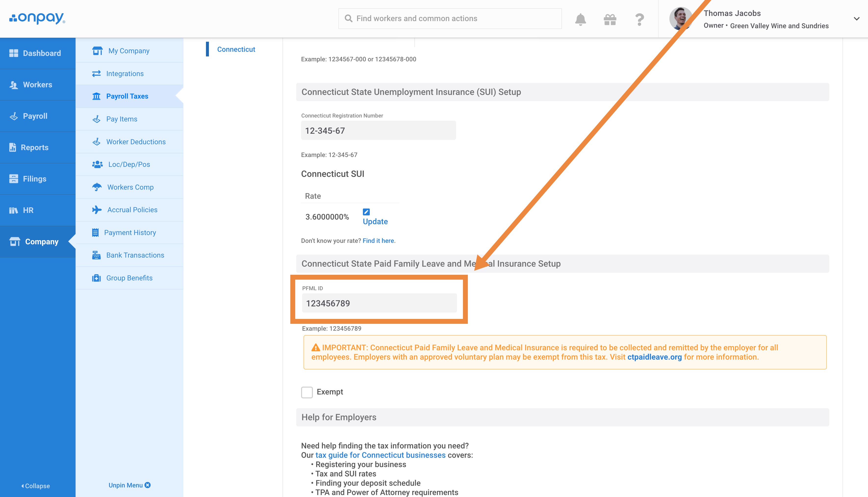The height and width of the screenshot is (497, 868).
Task: Click the Bank Transactions register icon
Action: (97, 255)
